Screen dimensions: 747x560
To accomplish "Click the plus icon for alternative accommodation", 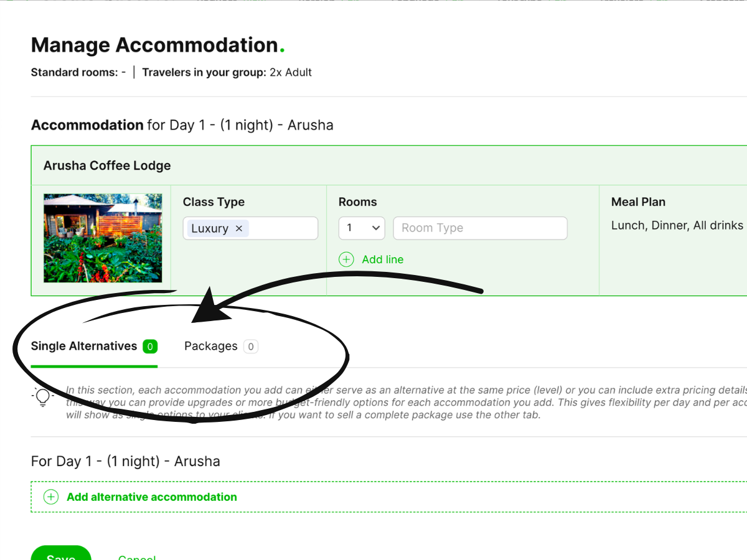I will pyautogui.click(x=51, y=497).
